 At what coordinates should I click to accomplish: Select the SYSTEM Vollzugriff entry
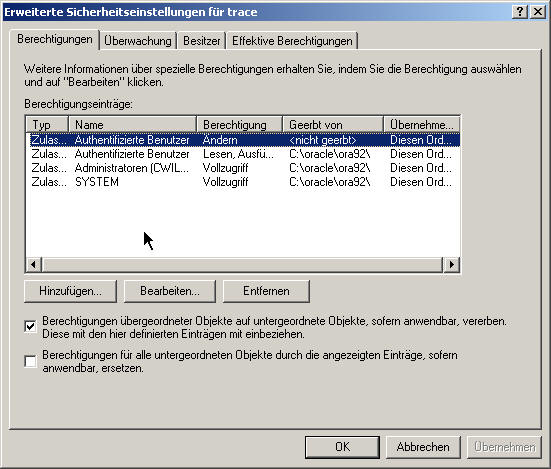click(243, 182)
